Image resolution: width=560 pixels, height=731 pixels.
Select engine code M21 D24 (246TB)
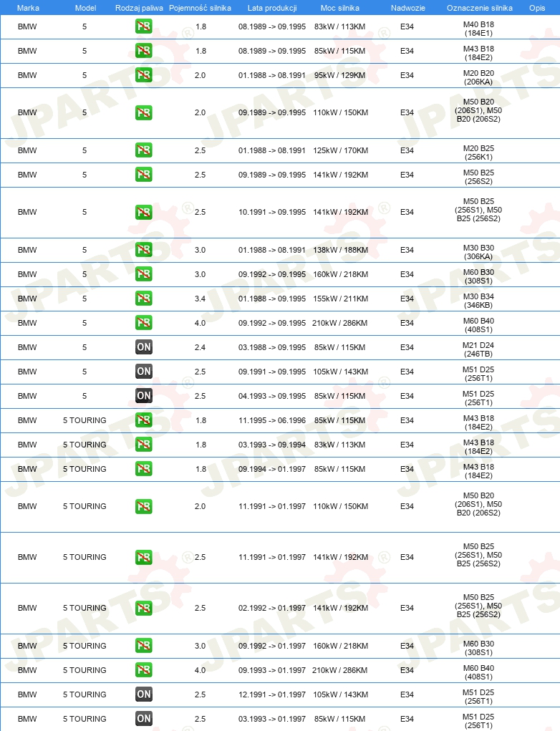478,349
